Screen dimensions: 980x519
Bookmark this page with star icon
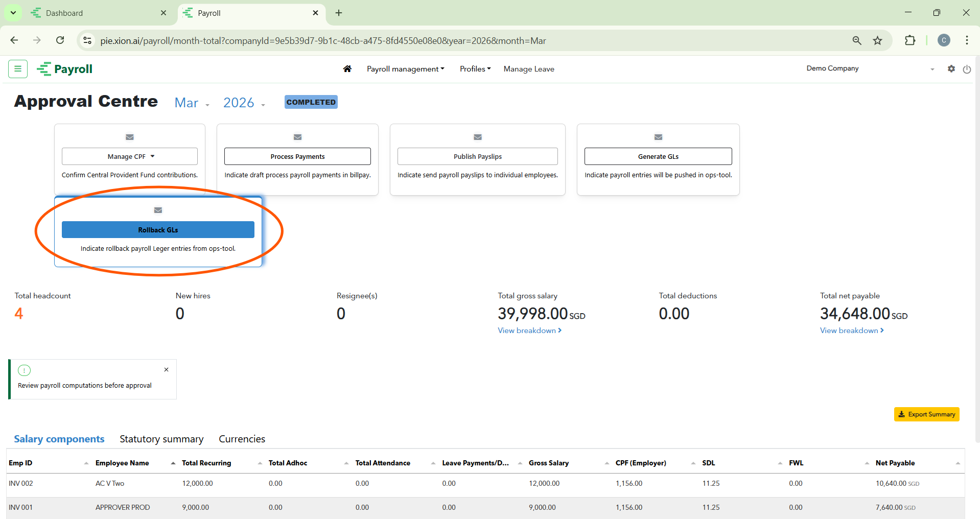tap(877, 41)
